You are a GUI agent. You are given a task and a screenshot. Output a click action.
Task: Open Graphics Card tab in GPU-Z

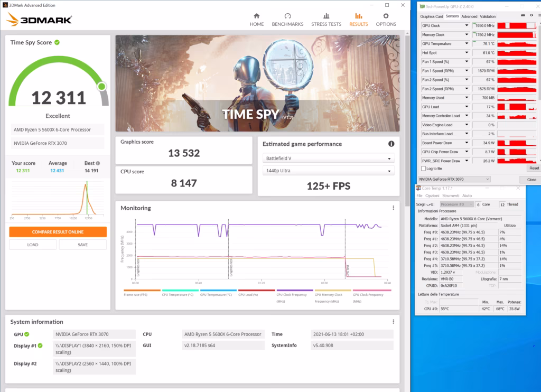[x=431, y=16]
